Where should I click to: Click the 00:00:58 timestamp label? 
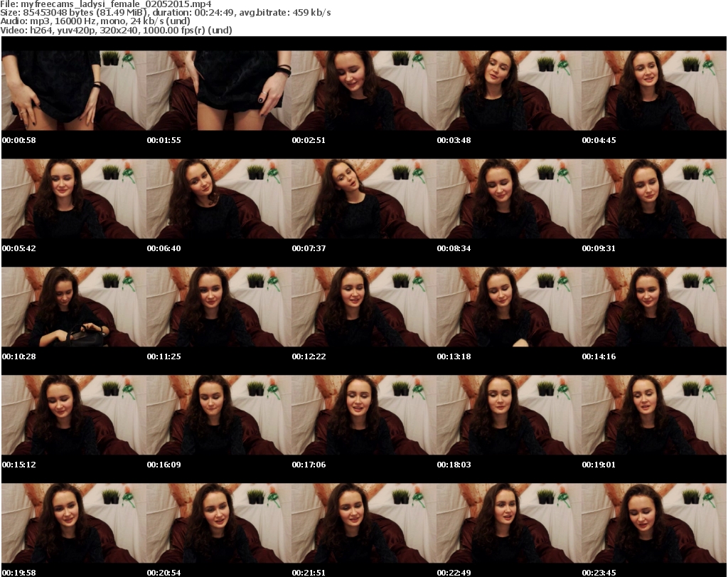tap(19, 140)
